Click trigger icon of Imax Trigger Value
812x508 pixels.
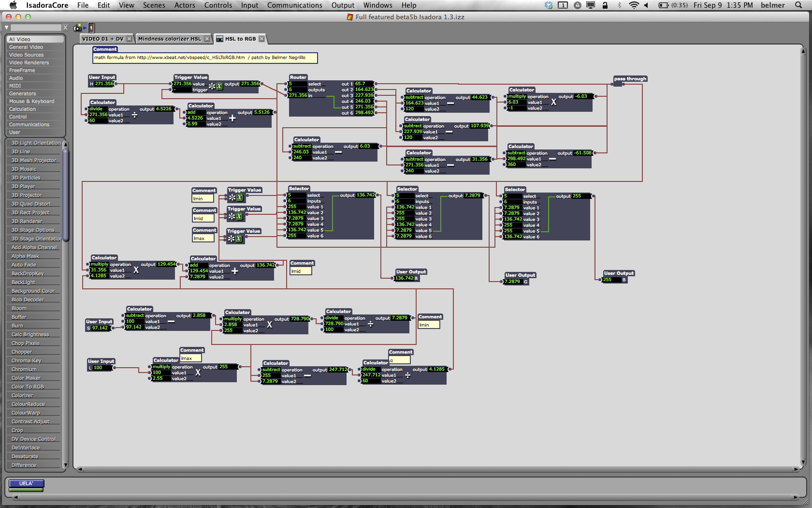[x=232, y=239]
